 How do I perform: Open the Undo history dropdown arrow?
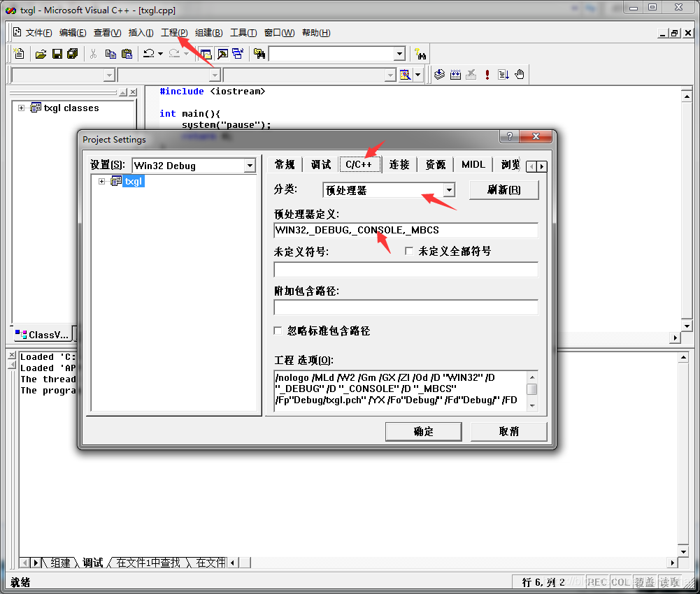160,54
